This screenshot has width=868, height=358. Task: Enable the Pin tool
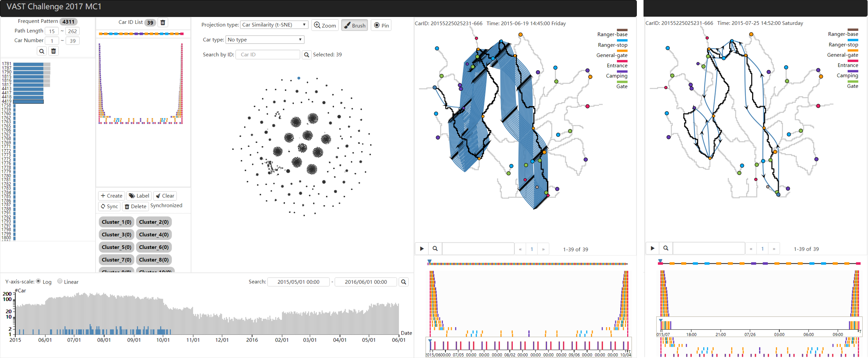pyautogui.click(x=381, y=25)
